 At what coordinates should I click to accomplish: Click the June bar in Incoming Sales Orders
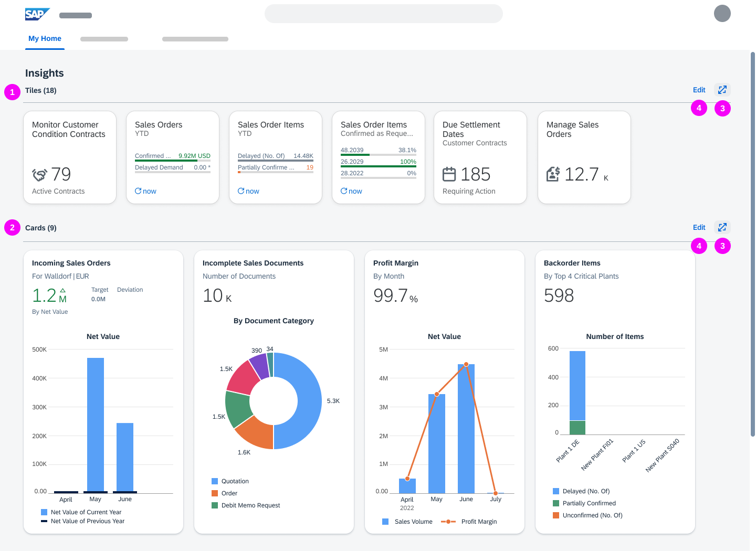coord(125,457)
